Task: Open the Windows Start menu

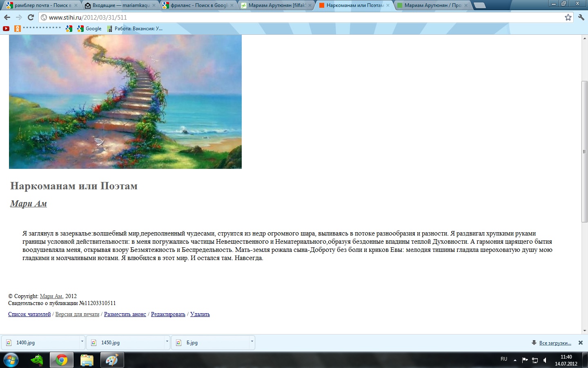Action: tap(11, 360)
